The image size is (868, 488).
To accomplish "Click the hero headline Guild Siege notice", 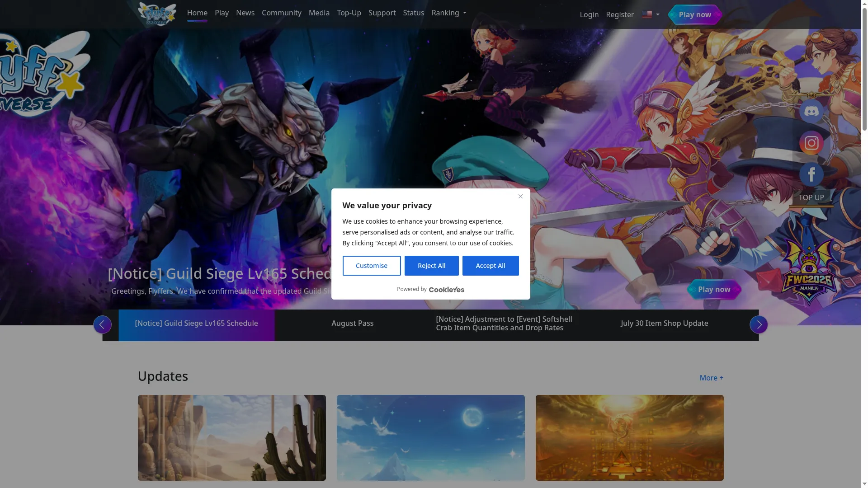I will coord(220,273).
